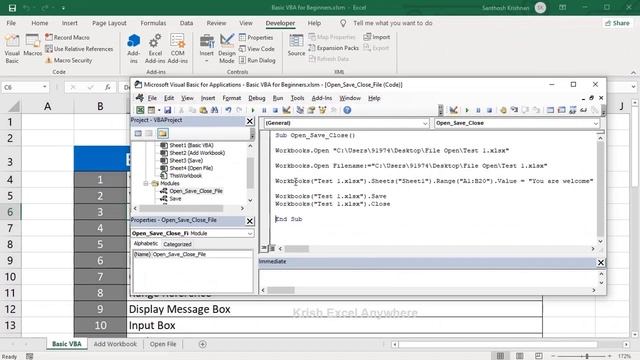
Task: Switch to Page Break Preview in the status bar
Action: (539, 356)
